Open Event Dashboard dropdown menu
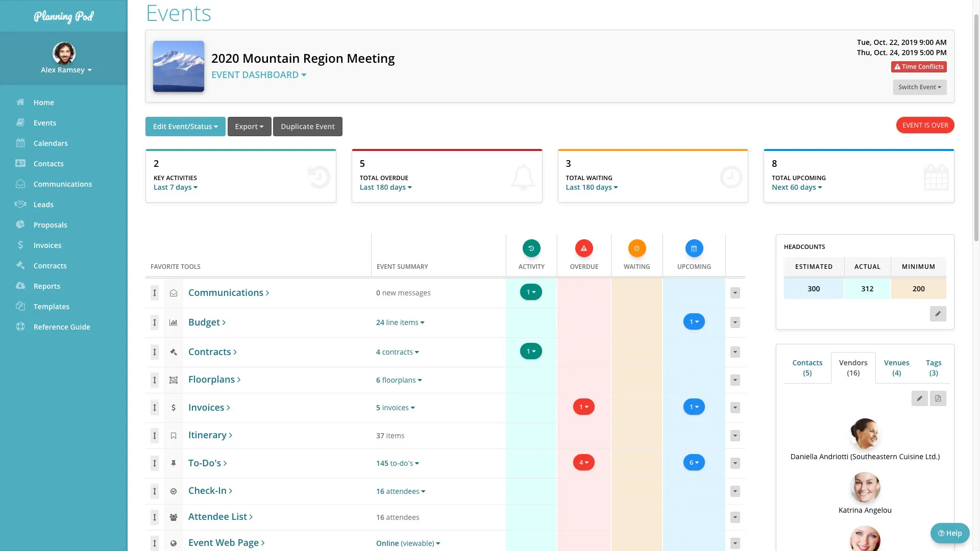Screen dimensions: 980x551 [x=259, y=74]
